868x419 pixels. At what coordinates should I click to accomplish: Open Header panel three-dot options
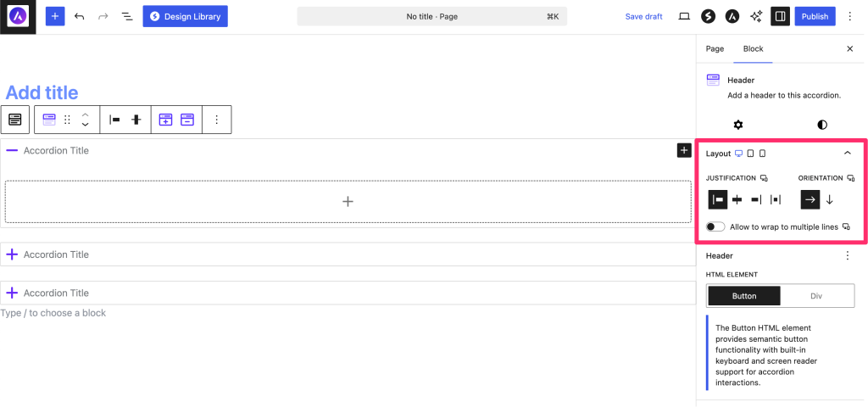click(847, 255)
